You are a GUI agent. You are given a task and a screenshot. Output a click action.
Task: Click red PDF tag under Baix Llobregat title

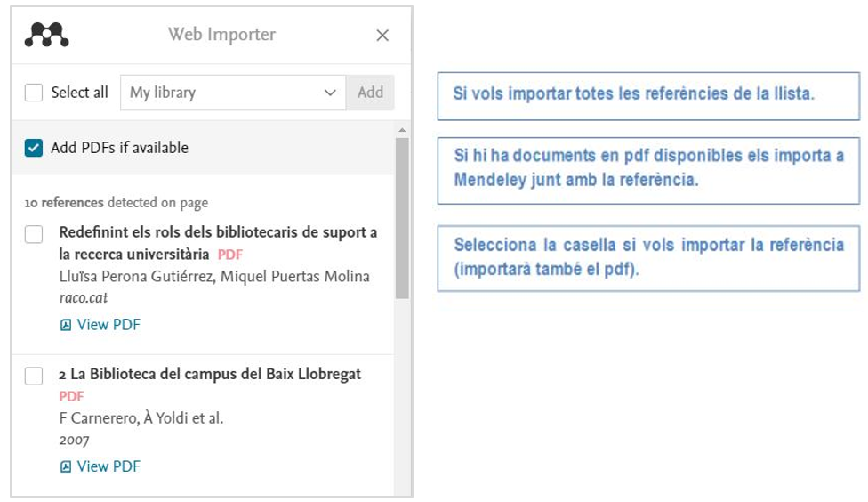tap(71, 397)
